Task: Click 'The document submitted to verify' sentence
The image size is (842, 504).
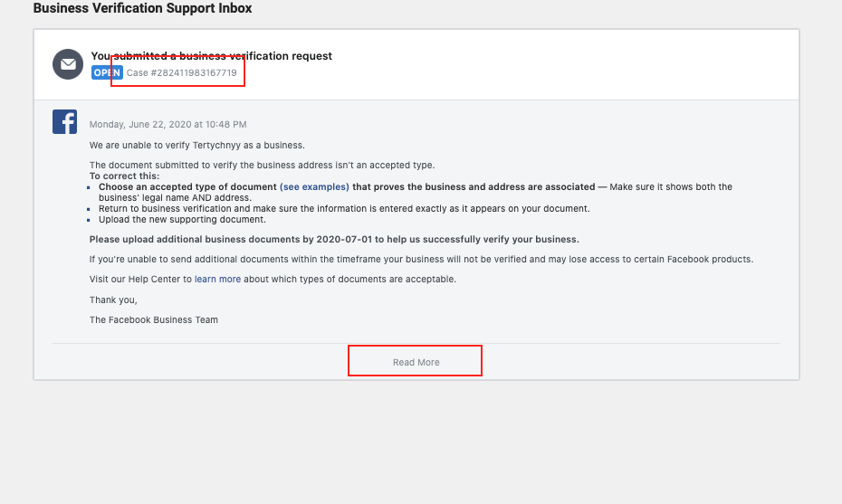Action: 262,166
